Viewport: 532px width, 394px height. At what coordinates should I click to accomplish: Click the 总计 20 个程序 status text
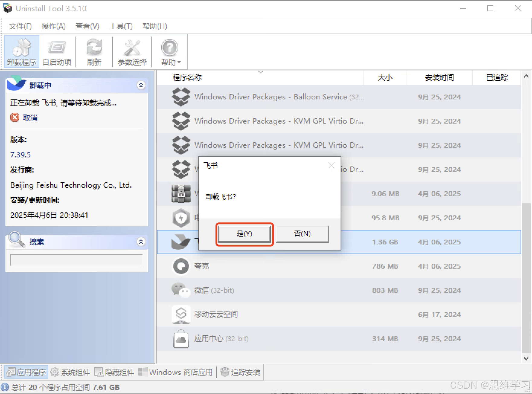[x=66, y=387]
